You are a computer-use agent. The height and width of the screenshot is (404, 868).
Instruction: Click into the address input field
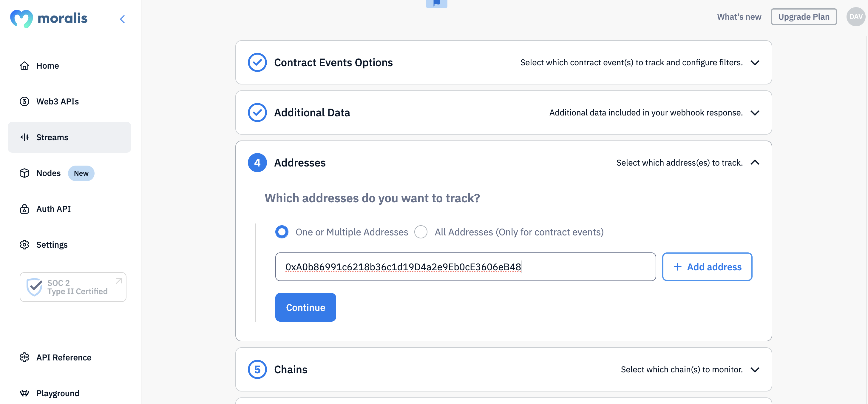[x=465, y=267]
